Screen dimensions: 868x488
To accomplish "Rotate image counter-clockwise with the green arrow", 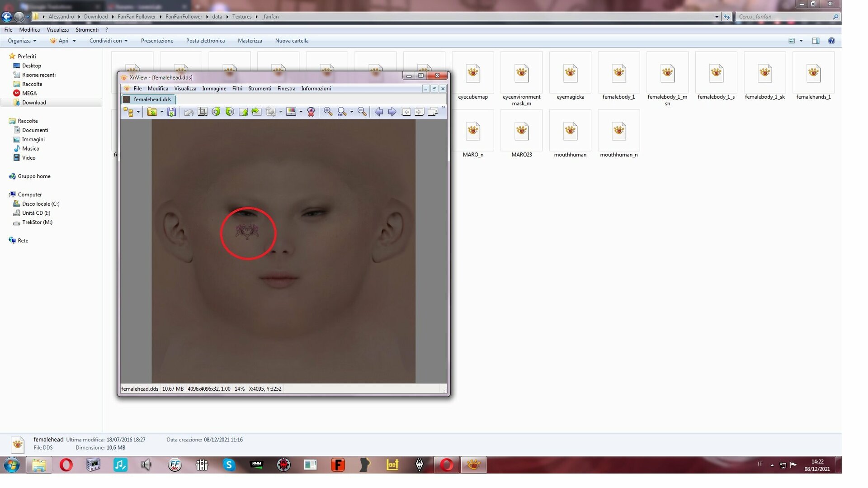I will [x=216, y=112].
